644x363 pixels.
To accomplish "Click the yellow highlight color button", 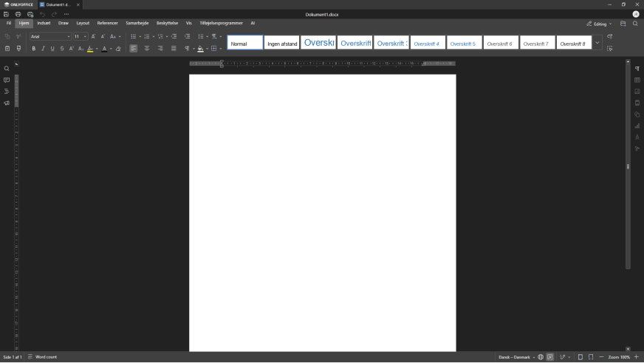I will click(x=89, y=49).
